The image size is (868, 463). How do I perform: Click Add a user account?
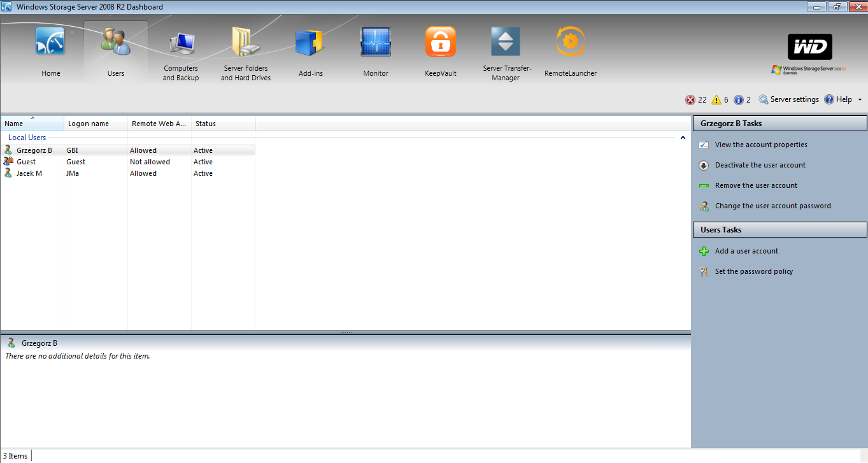coord(746,252)
